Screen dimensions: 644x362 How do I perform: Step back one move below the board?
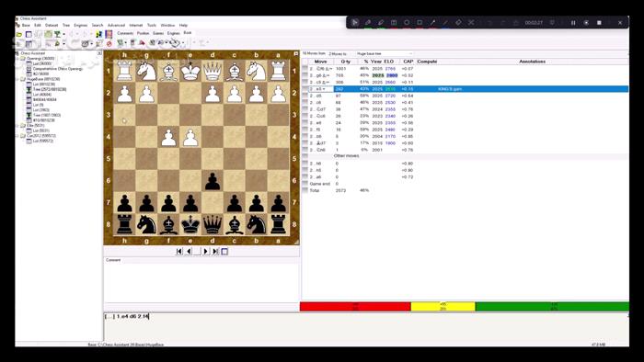click(x=189, y=252)
